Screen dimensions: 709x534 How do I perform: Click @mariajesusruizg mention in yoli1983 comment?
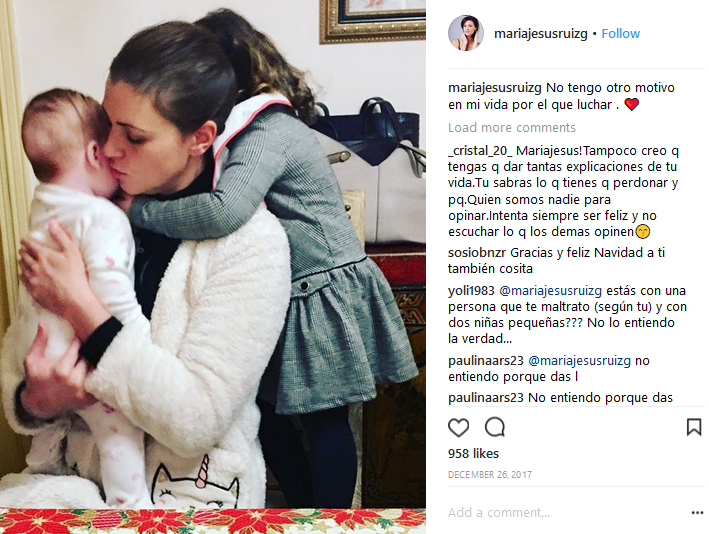click(550, 291)
